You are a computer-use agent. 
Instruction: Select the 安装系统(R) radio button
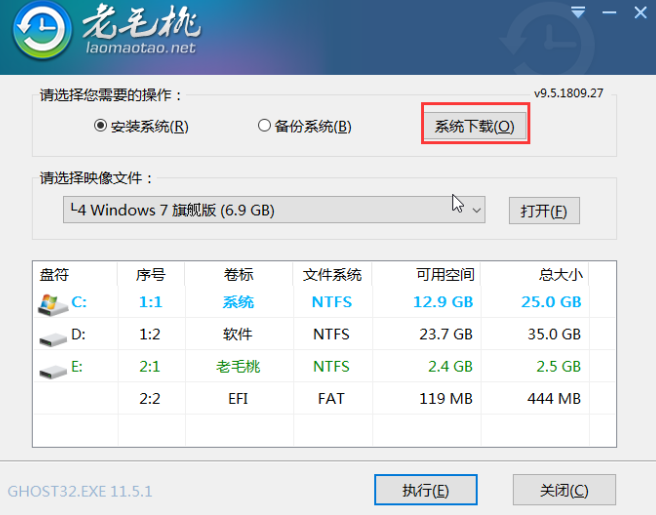[x=100, y=126]
